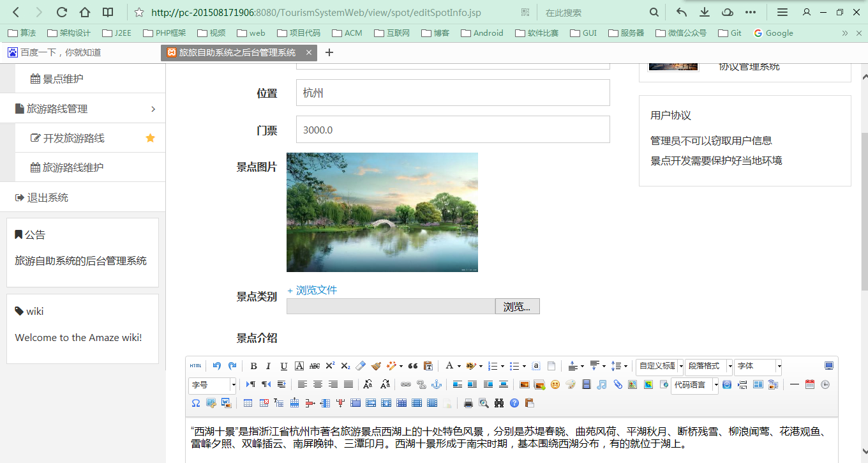868x463 pixels.
Task: Paste as plain text icon
Action: point(428,366)
